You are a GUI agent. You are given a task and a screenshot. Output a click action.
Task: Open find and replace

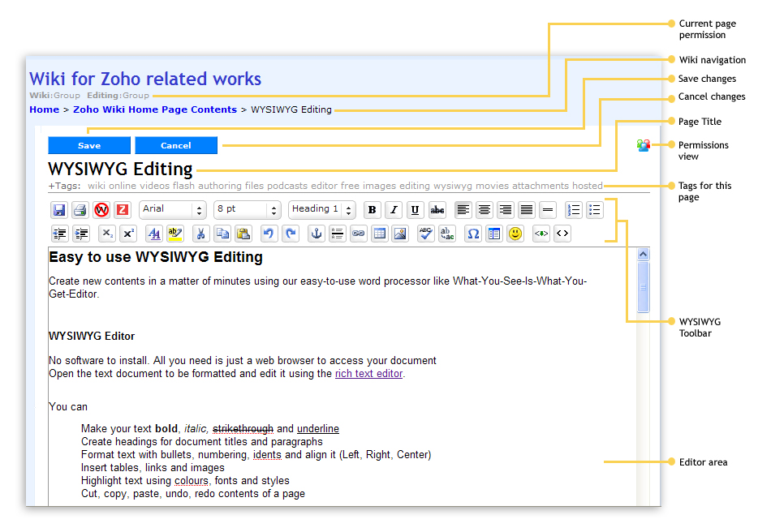pyautogui.click(x=447, y=234)
